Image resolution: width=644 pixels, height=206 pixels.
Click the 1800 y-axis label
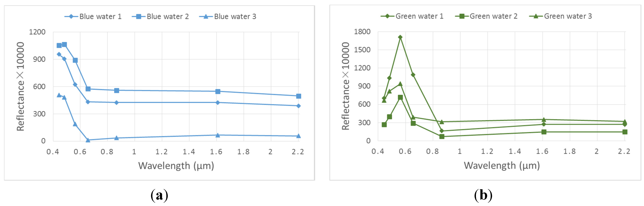pos(362,32)
